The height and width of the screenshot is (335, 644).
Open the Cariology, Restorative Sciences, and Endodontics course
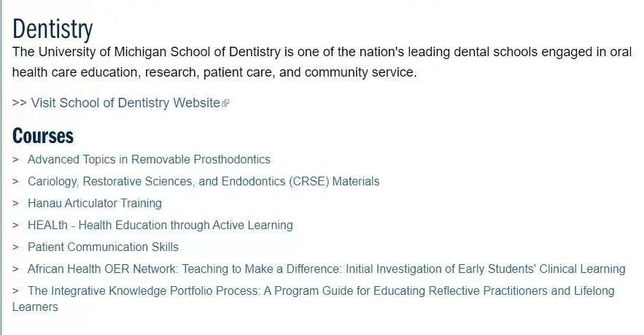[203, 181]
